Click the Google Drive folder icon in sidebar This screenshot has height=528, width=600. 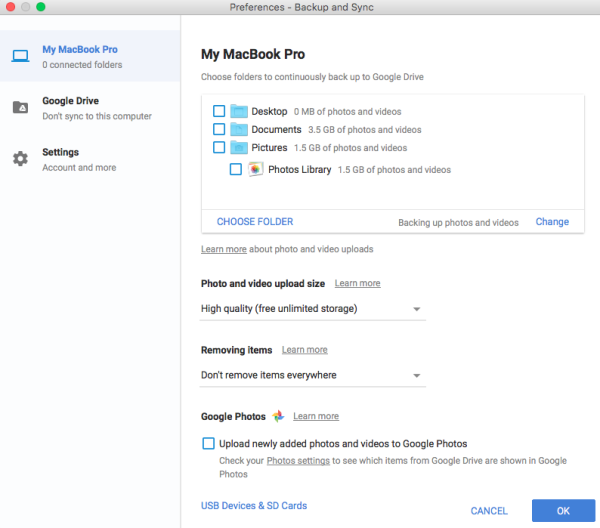20,107
